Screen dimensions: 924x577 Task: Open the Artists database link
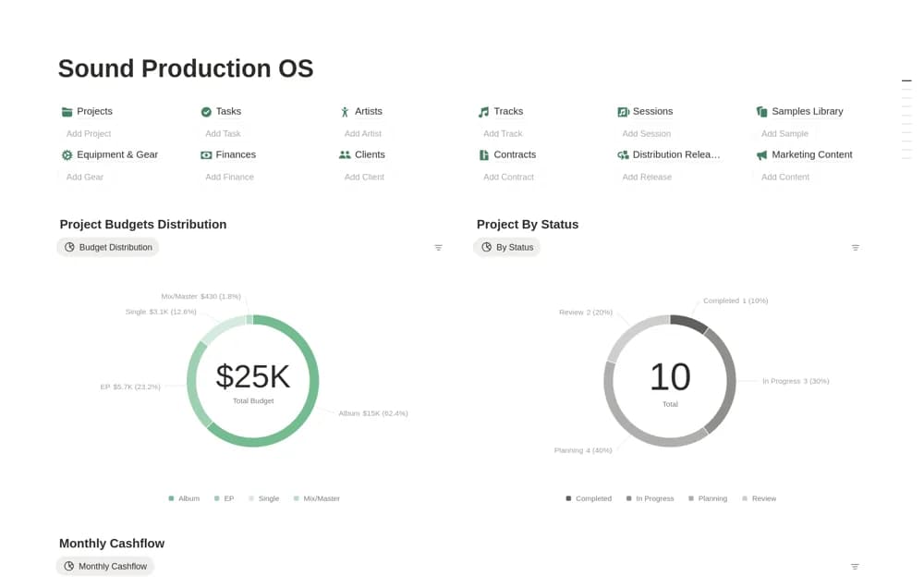point(369,112)
